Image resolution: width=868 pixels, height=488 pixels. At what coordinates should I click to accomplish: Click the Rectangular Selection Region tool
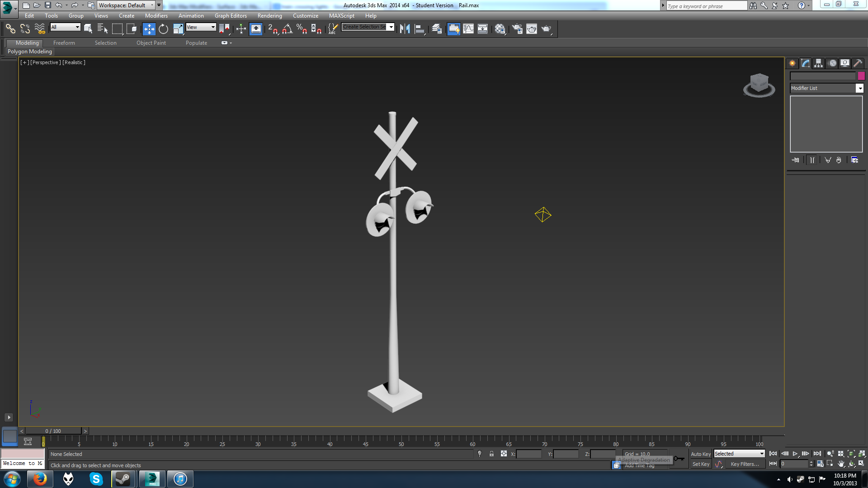coord(117,29)
